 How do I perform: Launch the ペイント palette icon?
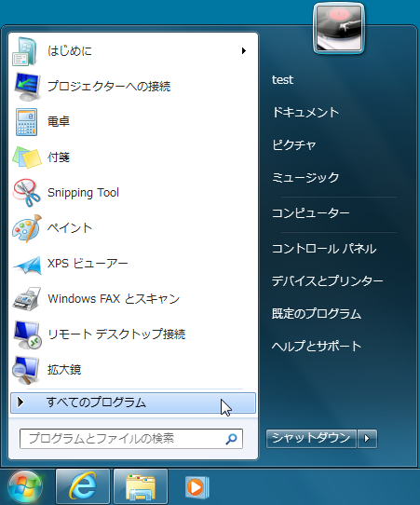point(26,228)
